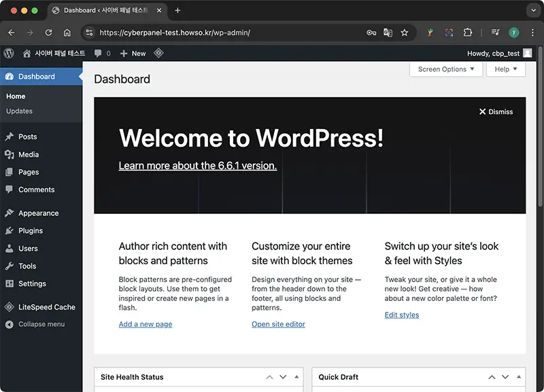The image size is (544, 392).
Task: View site information icon in address bar
Action: (x=89, y=33)
